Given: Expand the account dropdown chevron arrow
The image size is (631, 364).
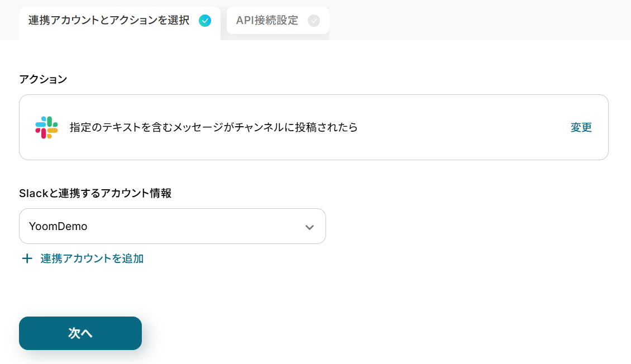Looking at the screenshot, I should [309, 227].
